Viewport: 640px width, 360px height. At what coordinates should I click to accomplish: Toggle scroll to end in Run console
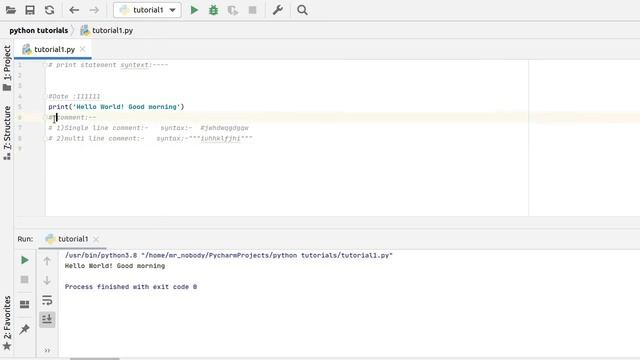pyautogui.click(x=47, y=319)
